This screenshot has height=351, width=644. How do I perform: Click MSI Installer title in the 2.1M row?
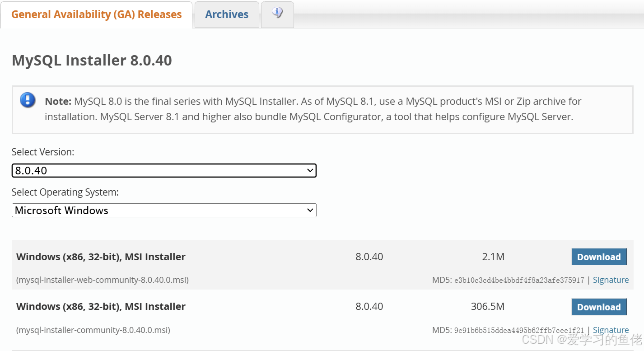(x=101, y=257)
